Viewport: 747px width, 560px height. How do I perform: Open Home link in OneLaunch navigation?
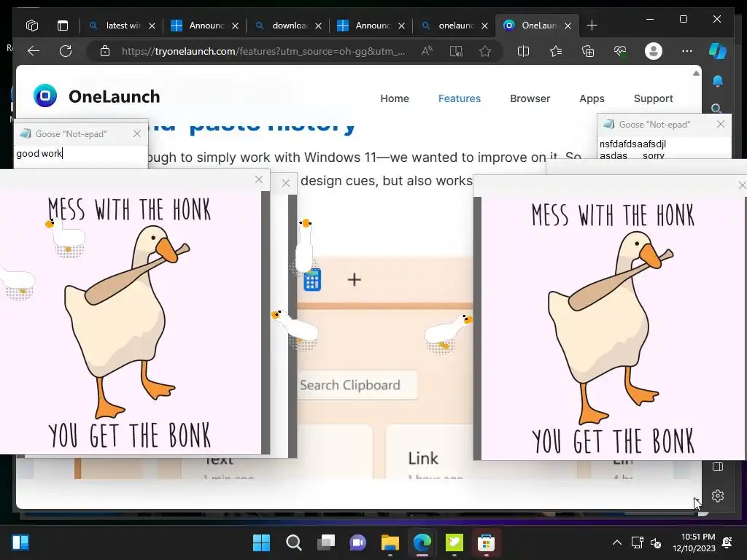click(x=395, y=98)
